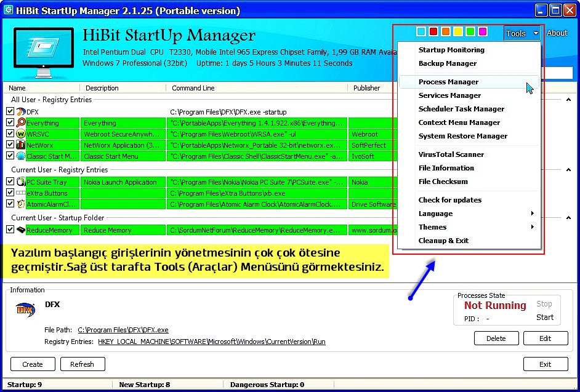The image size is (580, 392).
Task: Click the HiBit monitor logo in header
Action: coord(43,52)
